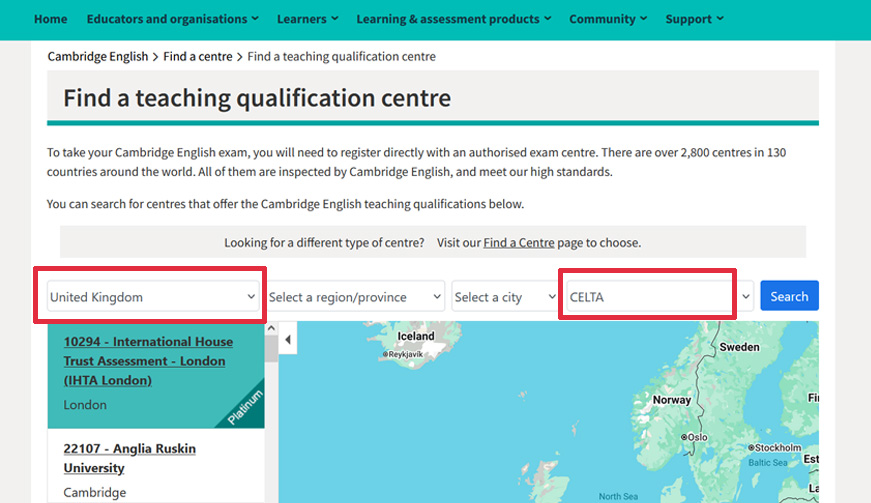871x503 pixels.
Task: Click Cambridge English breadcrumb link
Action: 98,57
